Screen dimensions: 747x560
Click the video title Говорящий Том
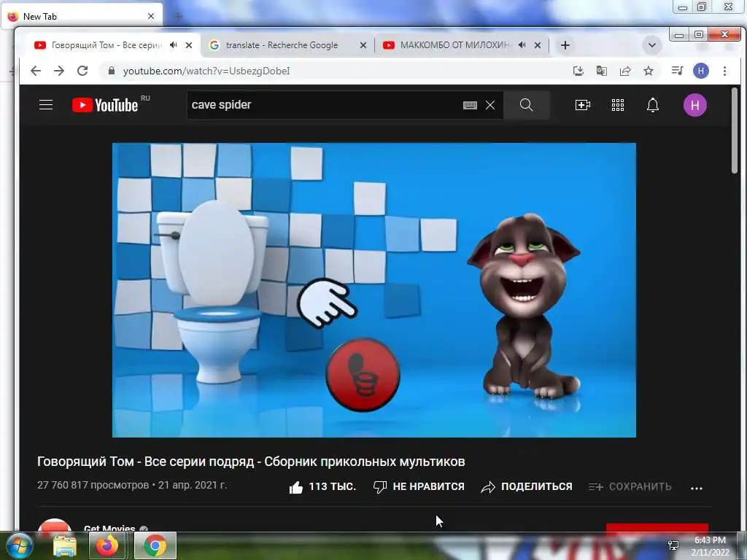(x=251, y=462)
